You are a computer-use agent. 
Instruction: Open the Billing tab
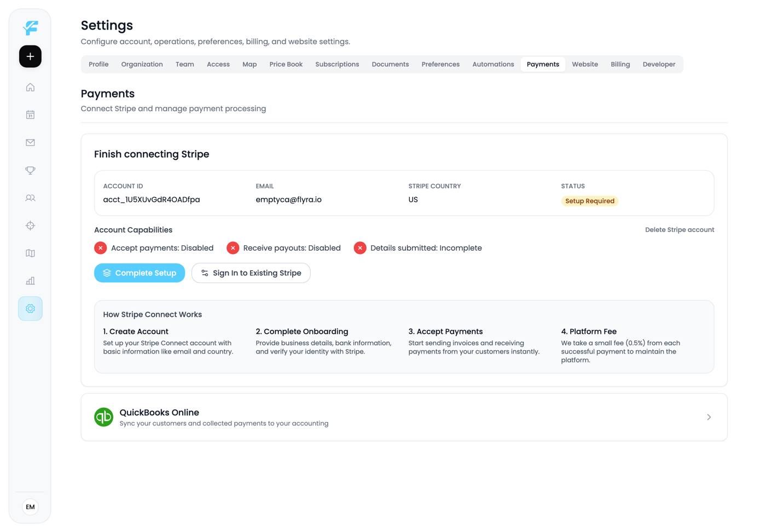(x=620, y=64)
